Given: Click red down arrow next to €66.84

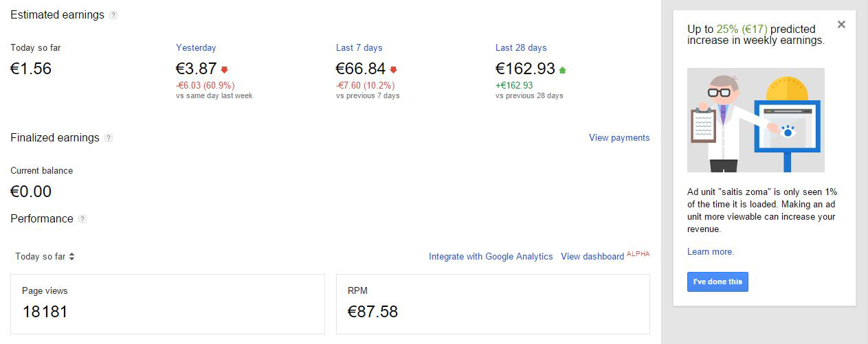Looking at the screenshot, I should pos(393,69).
